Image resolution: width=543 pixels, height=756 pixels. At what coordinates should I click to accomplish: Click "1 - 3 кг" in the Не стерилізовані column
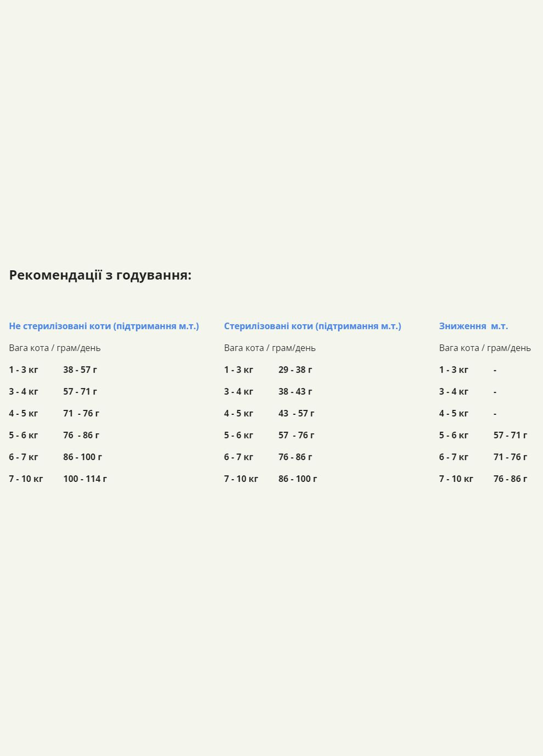[24, 370]
